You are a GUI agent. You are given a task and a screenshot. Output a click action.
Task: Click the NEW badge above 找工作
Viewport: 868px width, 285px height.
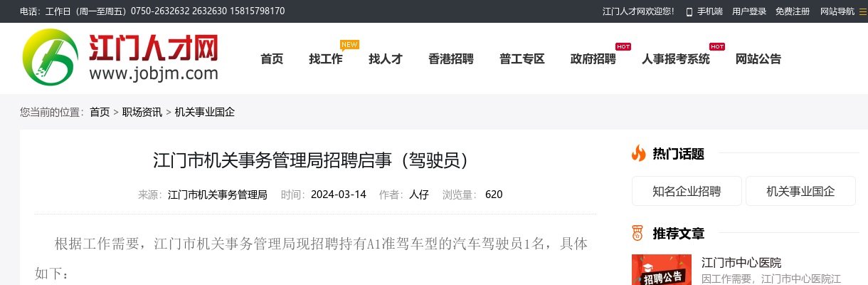(349, 44)
